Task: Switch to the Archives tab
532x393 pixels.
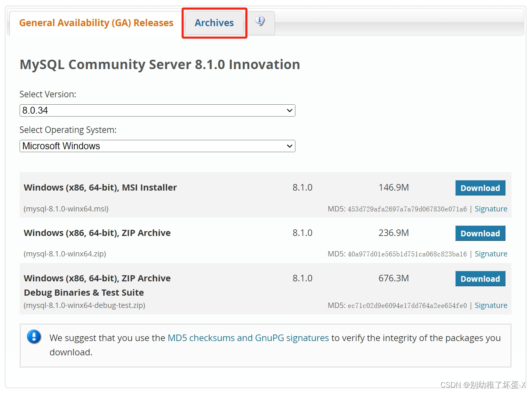Action: 214,23
